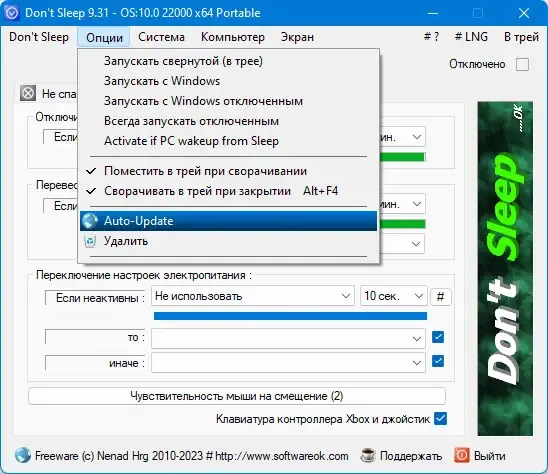
Task: Click the Не спа tab label
Action: tap(59, 93)
